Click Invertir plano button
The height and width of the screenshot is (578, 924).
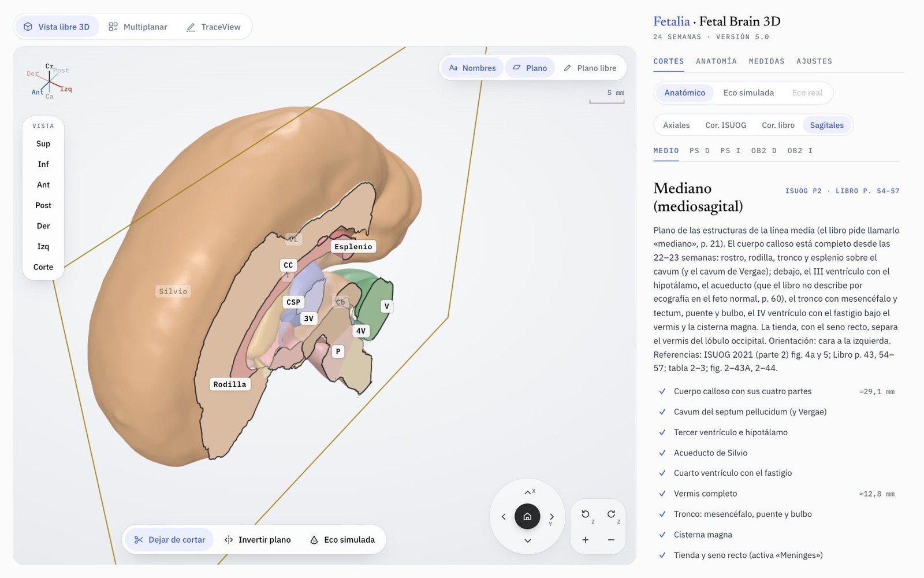pyautogui.click(x=258, y=540)
